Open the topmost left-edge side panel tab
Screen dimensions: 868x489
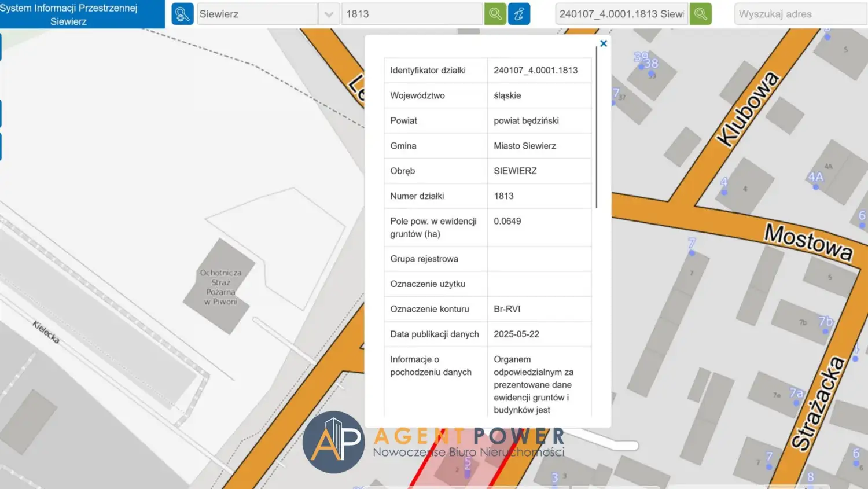1,47
